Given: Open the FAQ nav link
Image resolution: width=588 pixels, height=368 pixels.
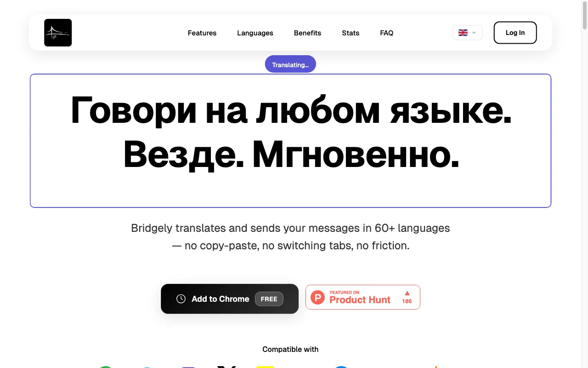Looking at the screenshot, I should point(386,33).
